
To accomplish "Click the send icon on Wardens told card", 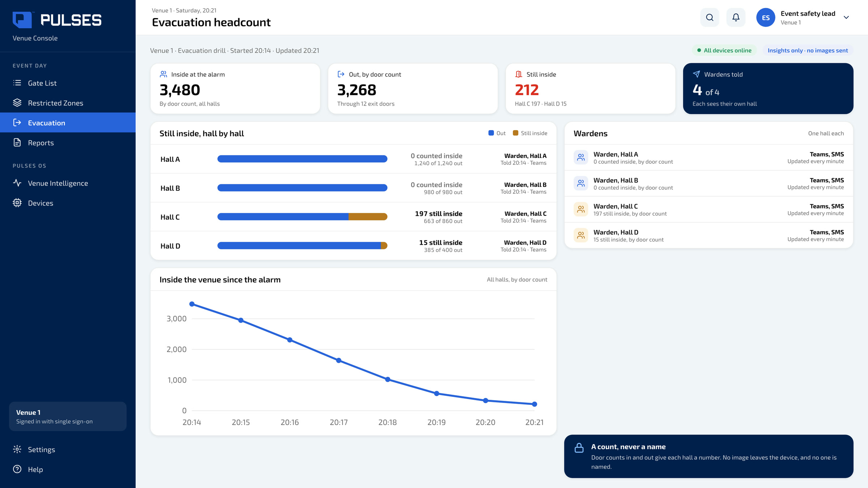I will tap(696, 74).
